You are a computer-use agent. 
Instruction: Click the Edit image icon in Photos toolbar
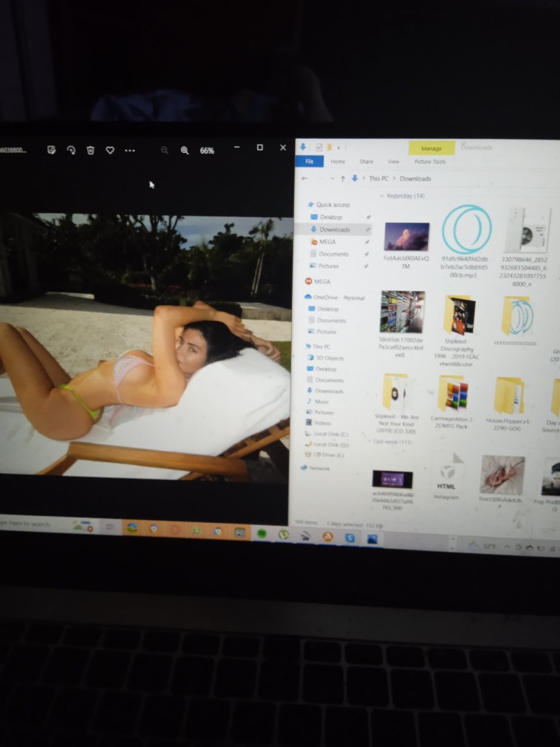(x=51, y=150)
